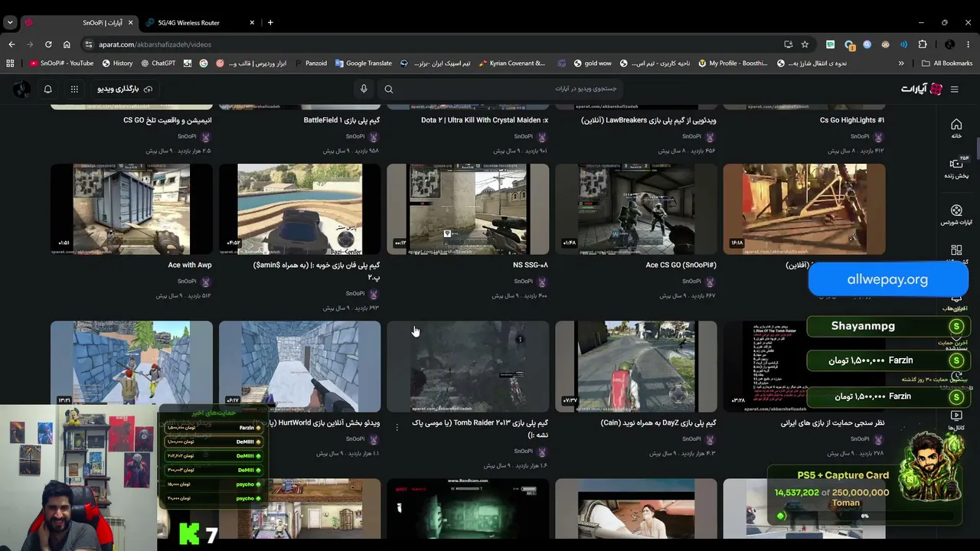This screenshot has height=551, width=980.
Task: Open the Google Translate bookmark
Action: (364, 64)
